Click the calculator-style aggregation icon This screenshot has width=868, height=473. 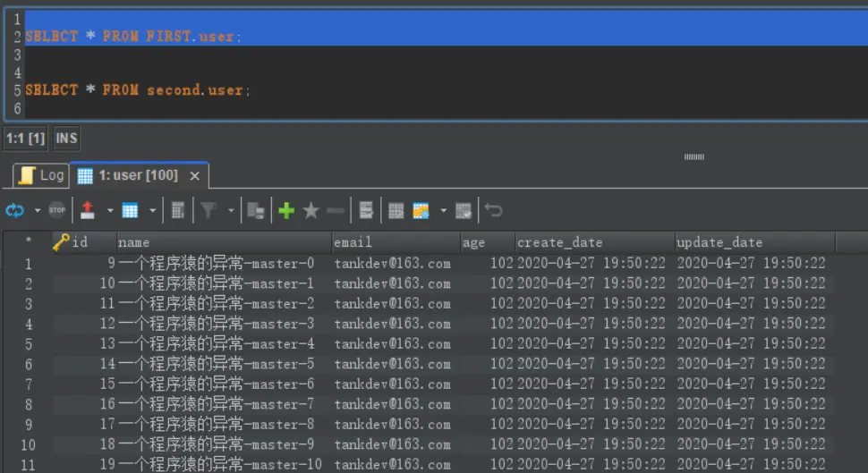(178, 210)
